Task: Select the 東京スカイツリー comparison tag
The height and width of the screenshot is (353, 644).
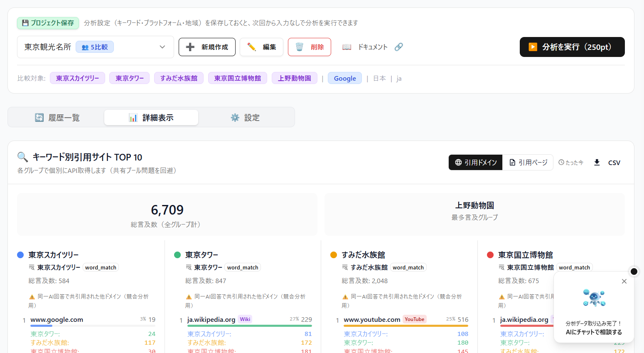Action: click(77, 78)
